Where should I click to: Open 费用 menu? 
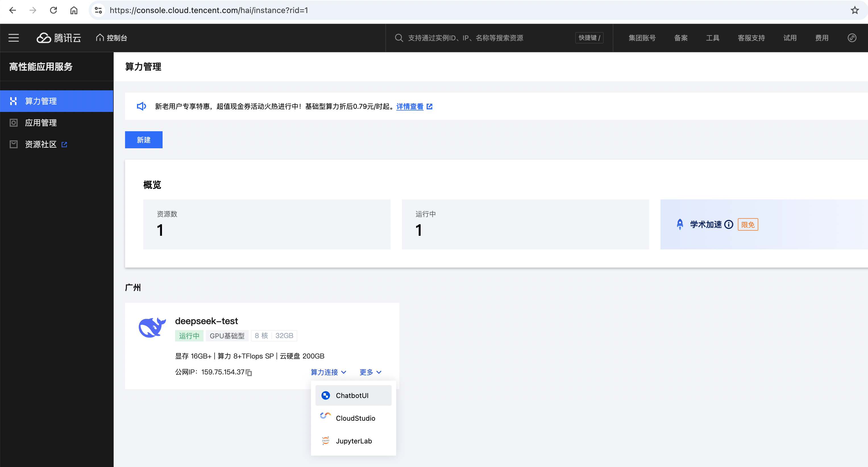[821, 38]
